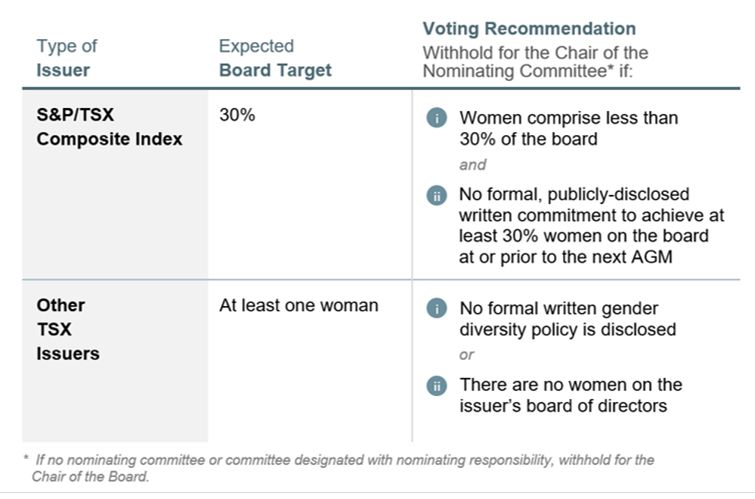
Task: Click "Withhold for the Chair of the" subheading
Action: tap(535, 53)
